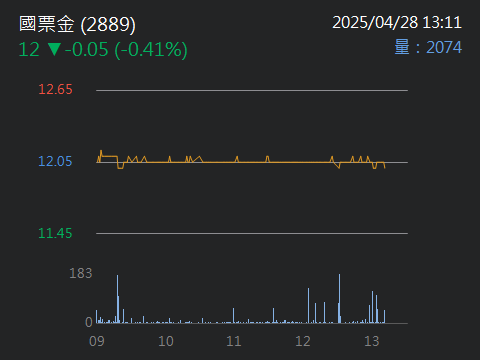Click the 12.65 upper limit price label

[x=55, y=89]
